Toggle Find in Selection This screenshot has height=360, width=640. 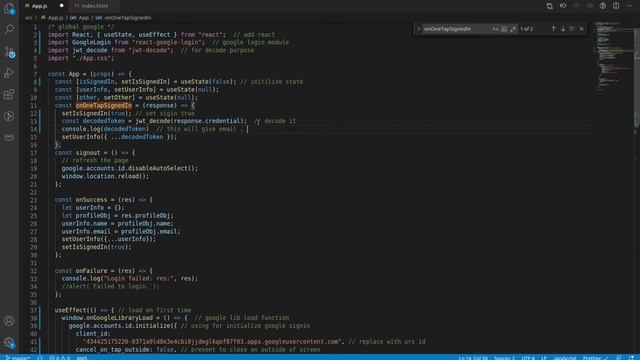(572, 29)
